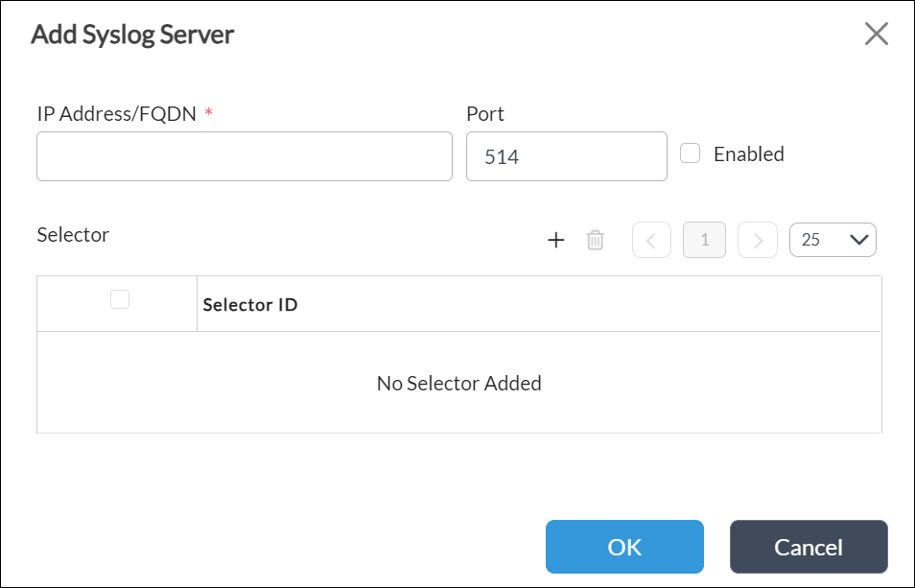Change rows per page using the 25 dropdown
Viewport: 915px width, 588px height.
pyautogui.click(x=833, y=239)
